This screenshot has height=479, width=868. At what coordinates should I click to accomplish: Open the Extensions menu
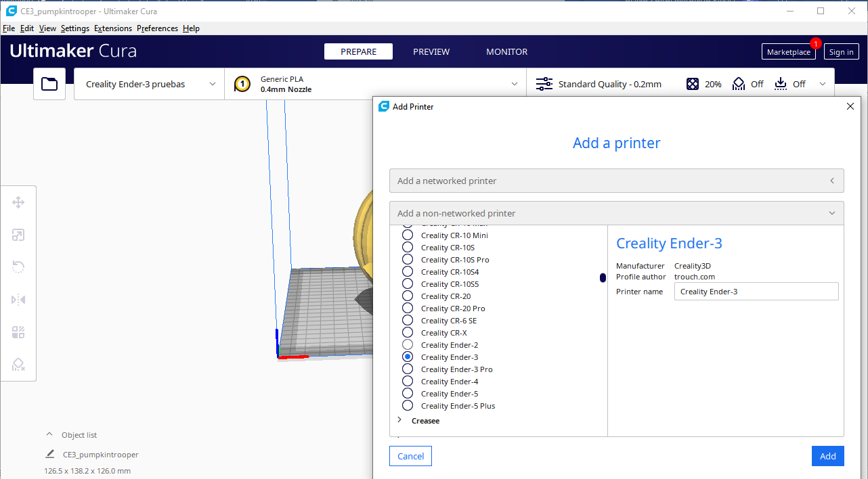point(113,28)
